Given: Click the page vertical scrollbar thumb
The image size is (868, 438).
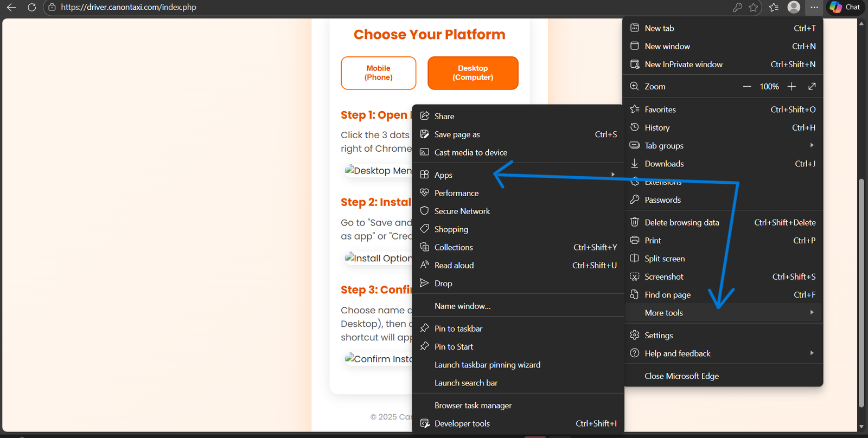Looking at the screenshot, I should 861,293.
